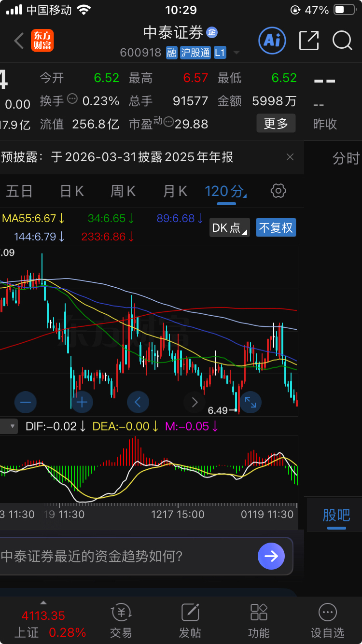This screenshot has width=362, height=644.
Task: Tap the stock code 600918
Action: (140, 53)
